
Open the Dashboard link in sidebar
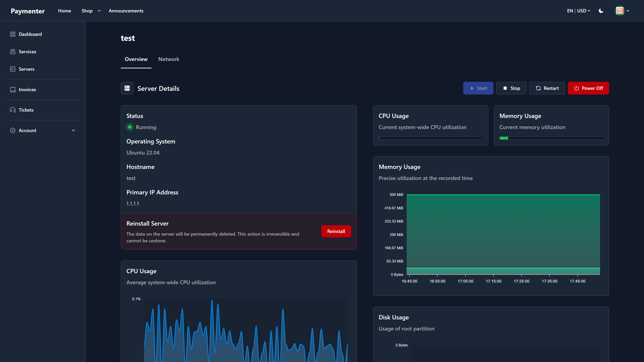(30, 34)
